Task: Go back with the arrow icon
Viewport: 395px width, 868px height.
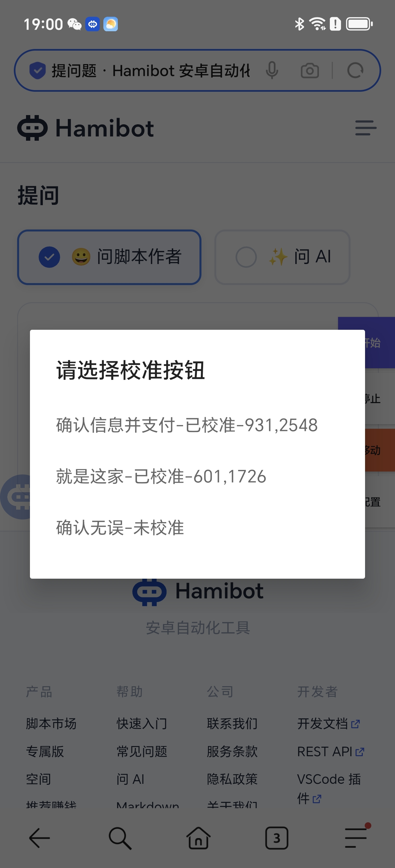Action: (39, 838)
